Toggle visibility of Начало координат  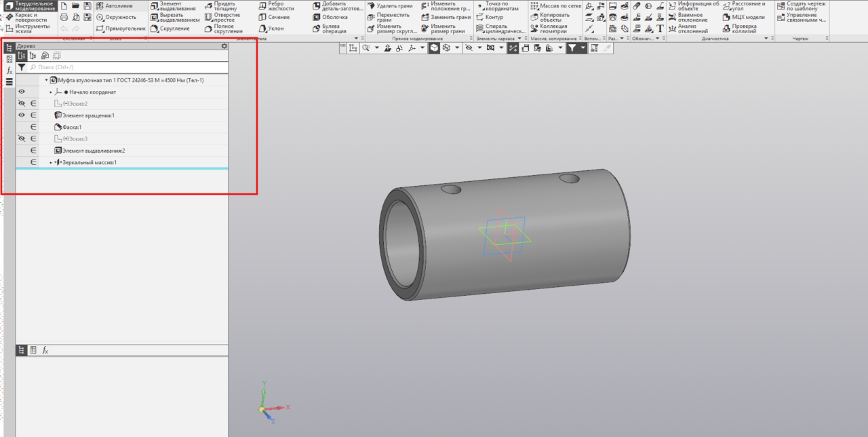point(22,92)
